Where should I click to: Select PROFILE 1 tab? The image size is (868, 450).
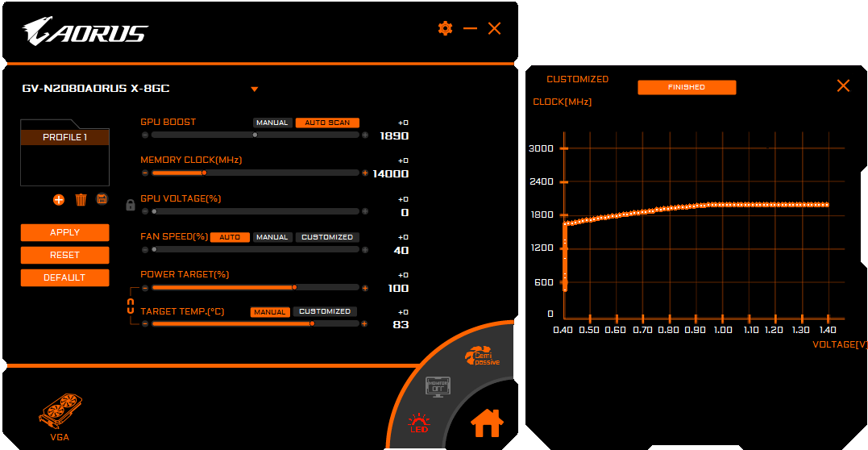point(64,137)
